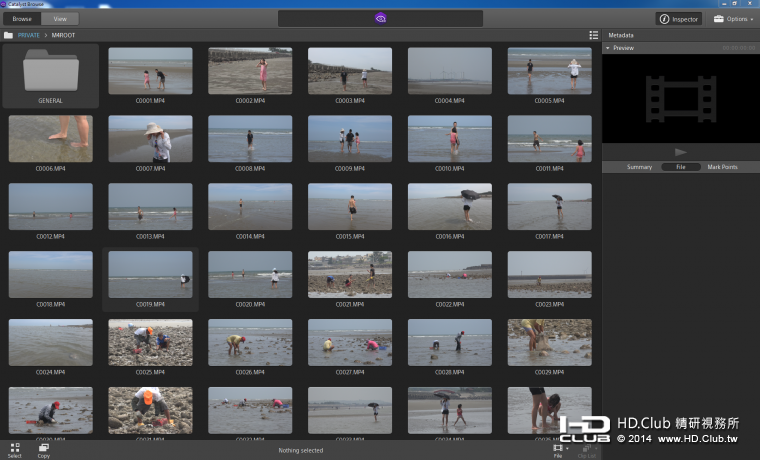
Task: Select the C0007.MP4 clip thumbnail
Action: pyautogui.click(x=150, y=139)
